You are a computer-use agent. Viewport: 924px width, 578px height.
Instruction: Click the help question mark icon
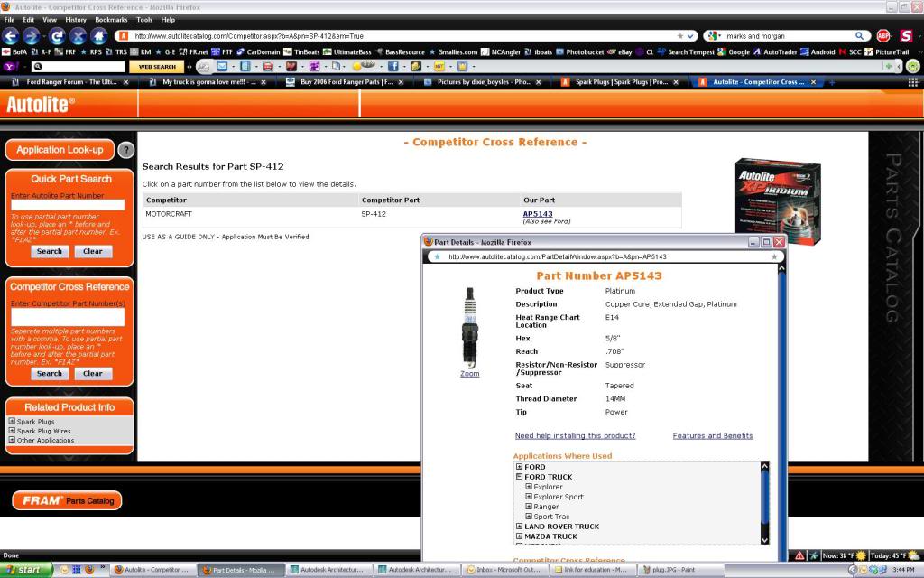click(125, 151)
